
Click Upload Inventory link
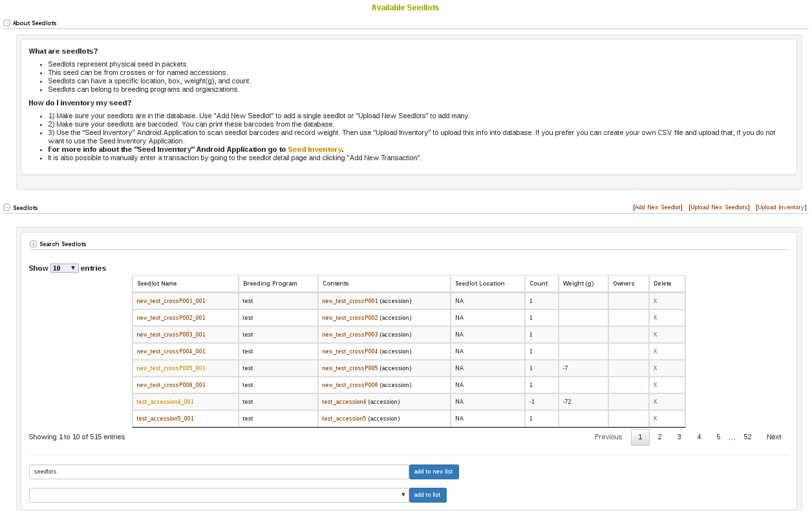pos(782,207)
